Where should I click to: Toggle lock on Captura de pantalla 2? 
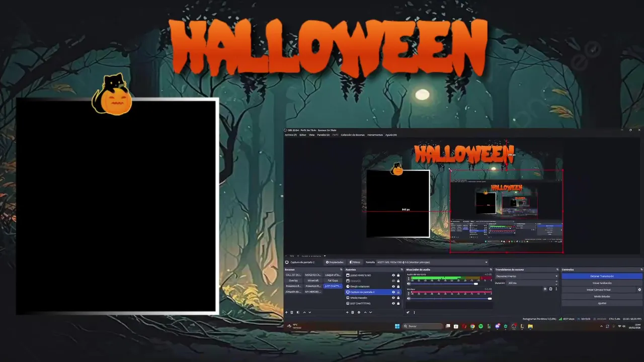[398, 292]
